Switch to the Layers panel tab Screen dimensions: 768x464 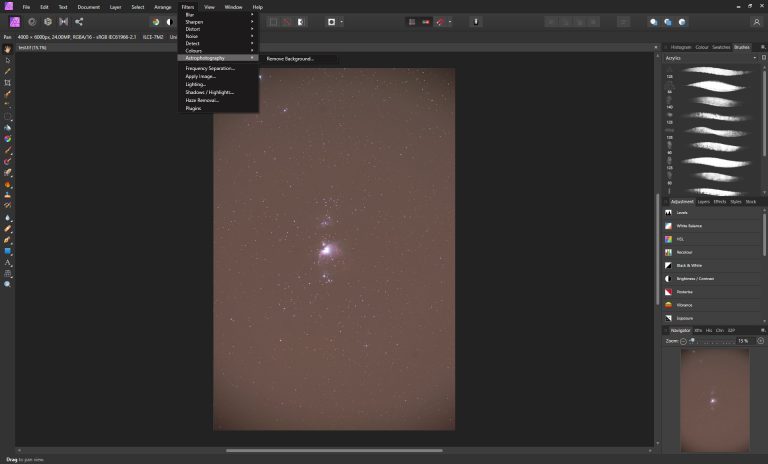703,202
